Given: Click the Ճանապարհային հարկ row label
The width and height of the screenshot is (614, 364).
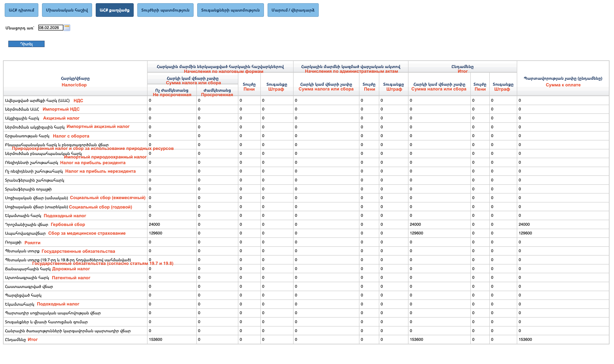Looking at the screenshot, I should pos(28,269).
